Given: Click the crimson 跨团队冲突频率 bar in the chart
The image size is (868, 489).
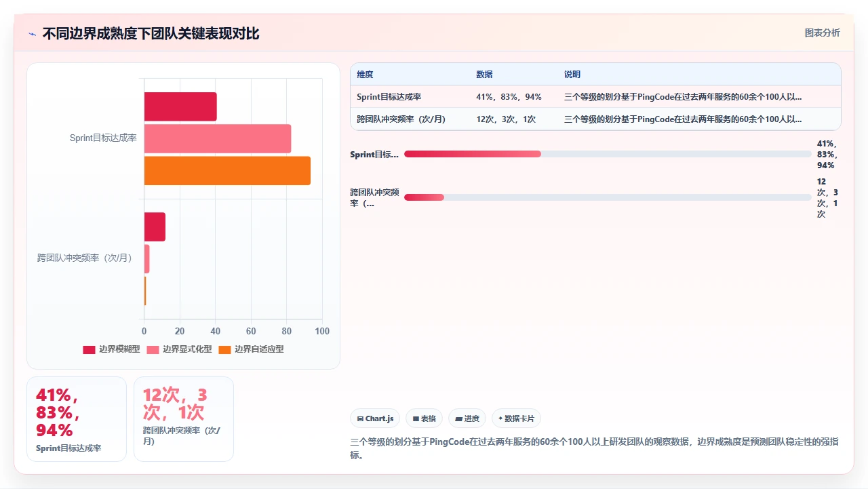Looking at the screenshot, I should click(x=155, y=227).
